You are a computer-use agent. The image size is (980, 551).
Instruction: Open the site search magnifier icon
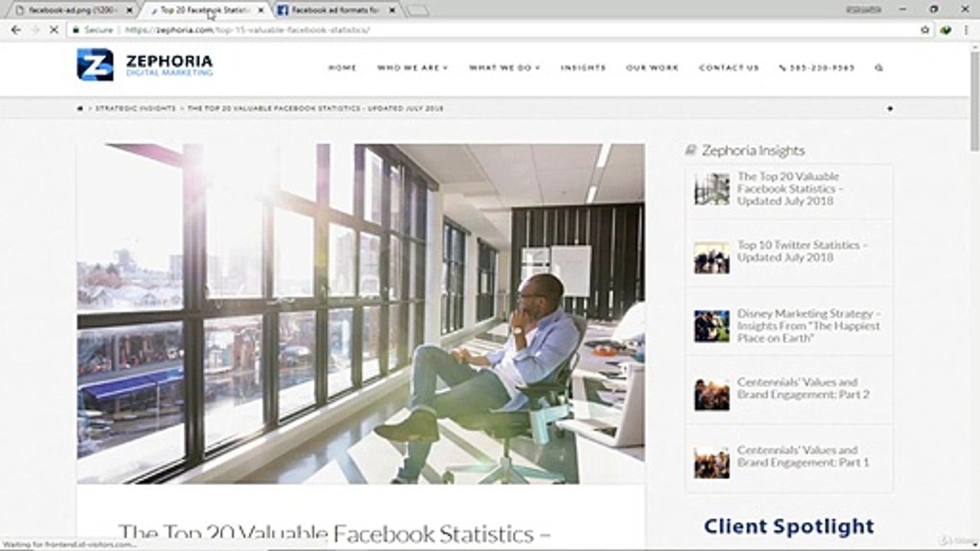pos(879,67)
